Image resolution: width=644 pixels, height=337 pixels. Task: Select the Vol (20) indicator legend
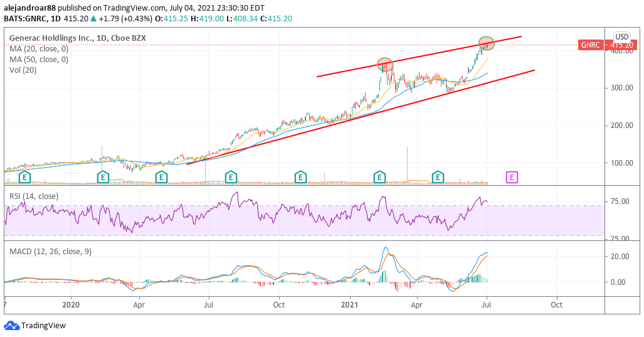pos(23,70)
